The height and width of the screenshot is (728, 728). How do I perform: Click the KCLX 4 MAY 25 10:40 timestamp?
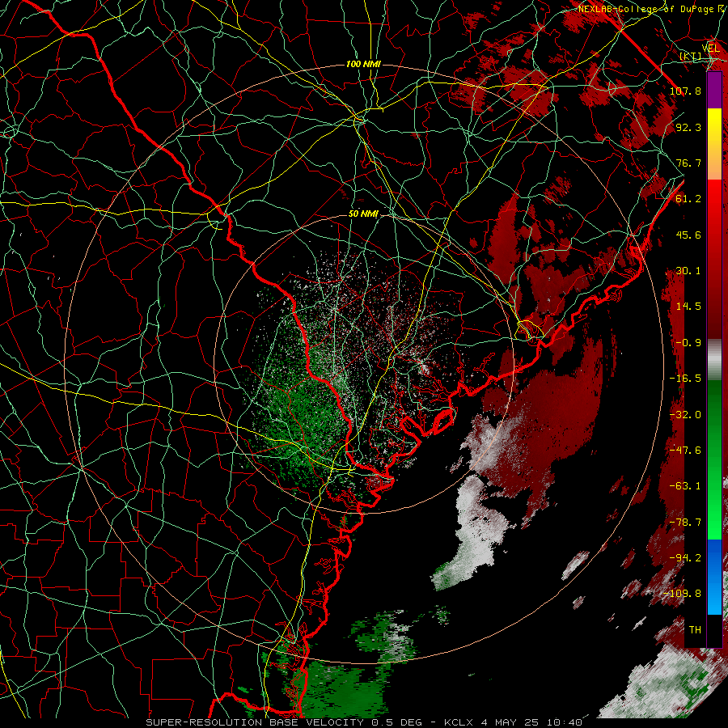coord(514,722)
